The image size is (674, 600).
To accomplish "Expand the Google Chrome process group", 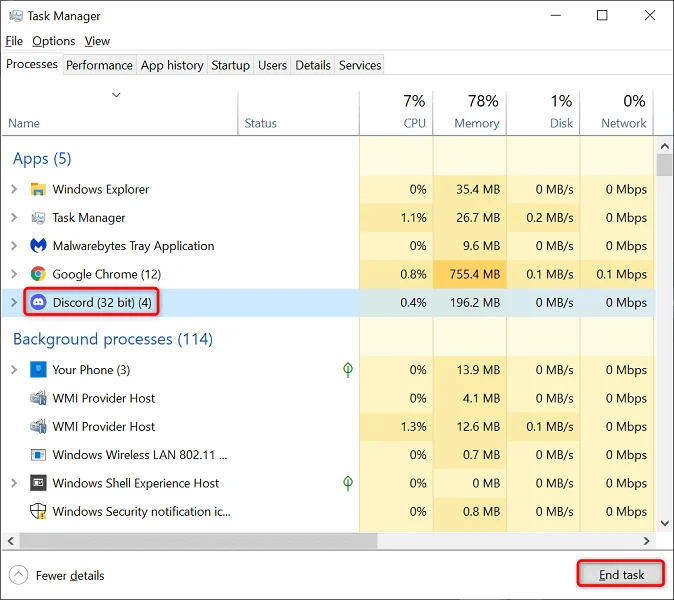I will coord(14,274).
